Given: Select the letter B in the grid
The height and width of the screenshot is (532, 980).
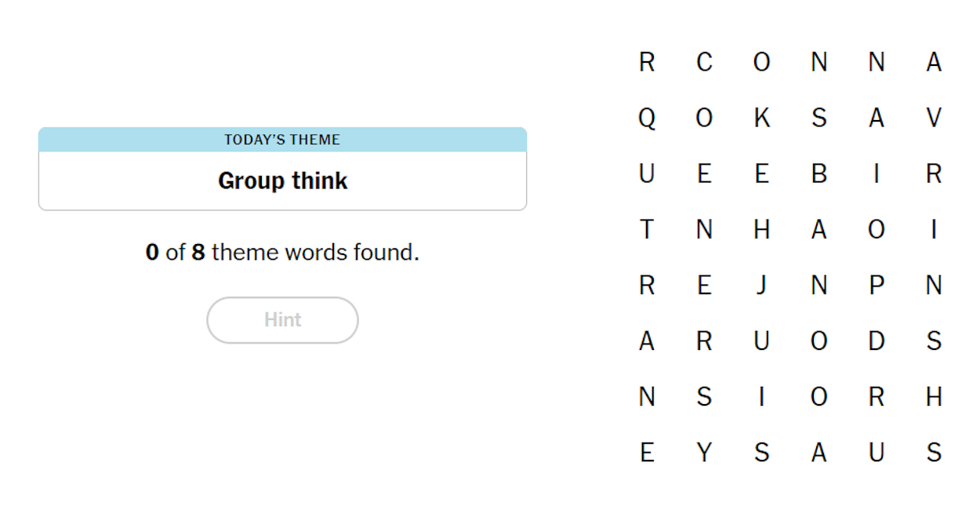Looking at the screenshot, I should click(818, 173).
